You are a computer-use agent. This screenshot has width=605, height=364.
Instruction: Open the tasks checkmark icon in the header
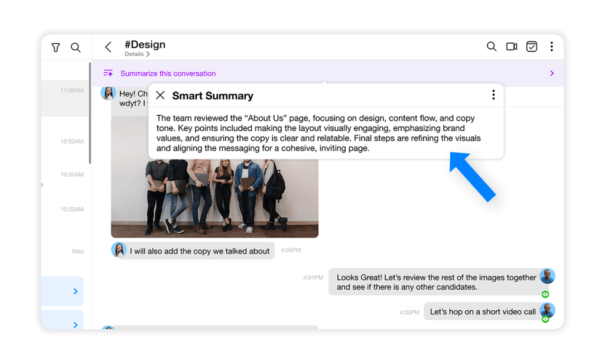(532, 46)
